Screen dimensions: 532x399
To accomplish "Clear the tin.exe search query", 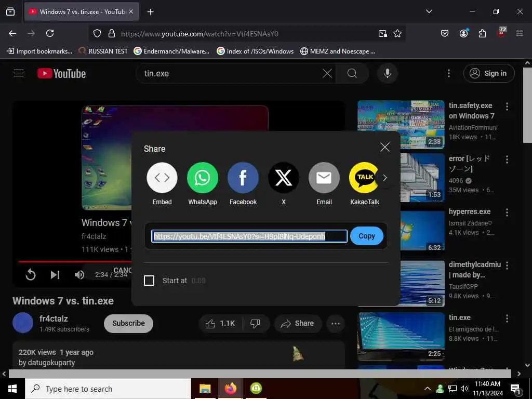I will click(x=327, y=73).
